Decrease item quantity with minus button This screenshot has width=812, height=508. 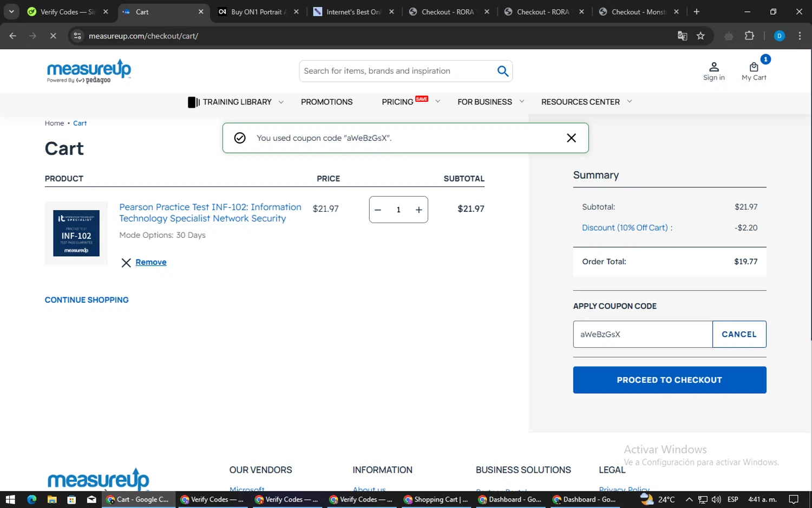(x=378, y=210)
